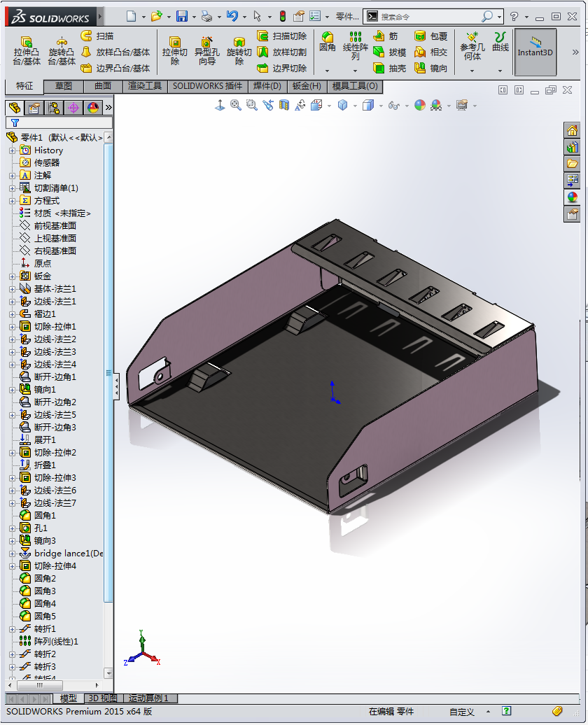This screenshot has width=588, height=725.
Task: Switch to the 曲面 surfaces tab
Action: click(103, 86)
